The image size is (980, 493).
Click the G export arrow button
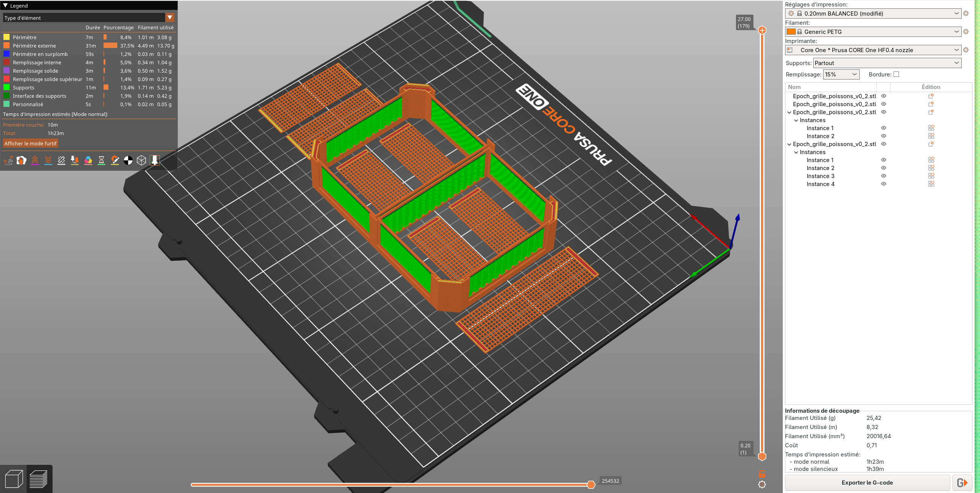(x=962, y=483)
